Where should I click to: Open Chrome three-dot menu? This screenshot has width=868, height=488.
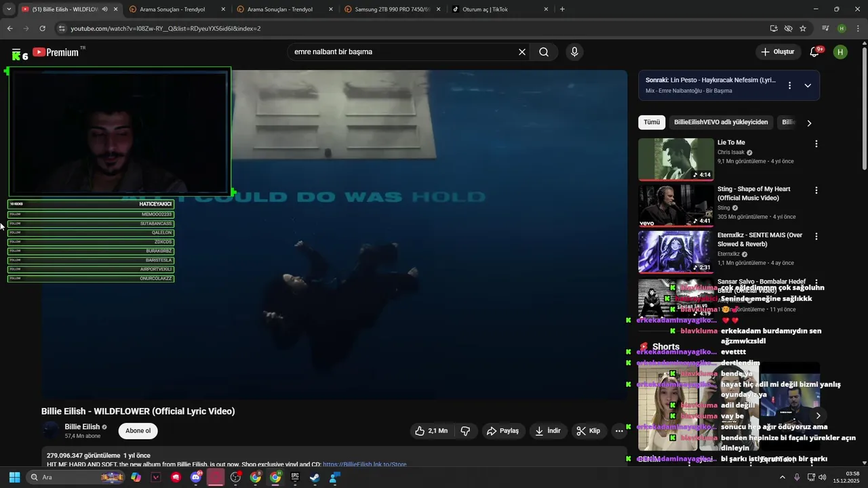pyautogui.click(x=858, y=28)
